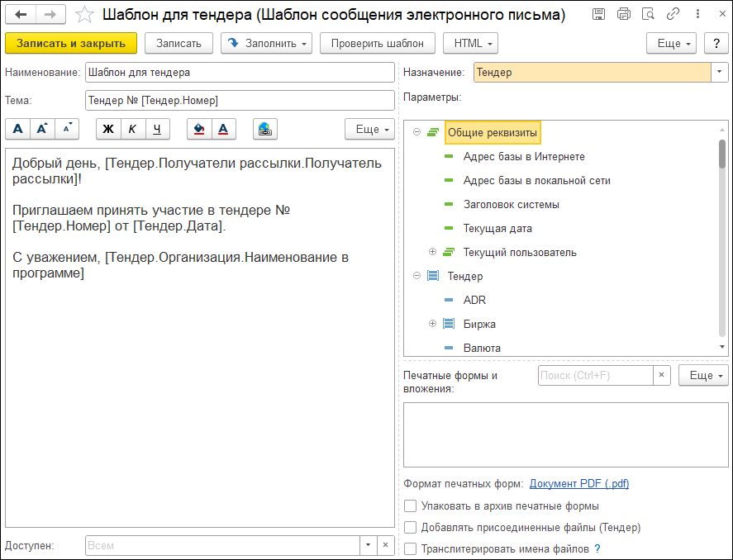Select Текущая дата parameter
Screen dimensions: 733x560
pos(497,229)
